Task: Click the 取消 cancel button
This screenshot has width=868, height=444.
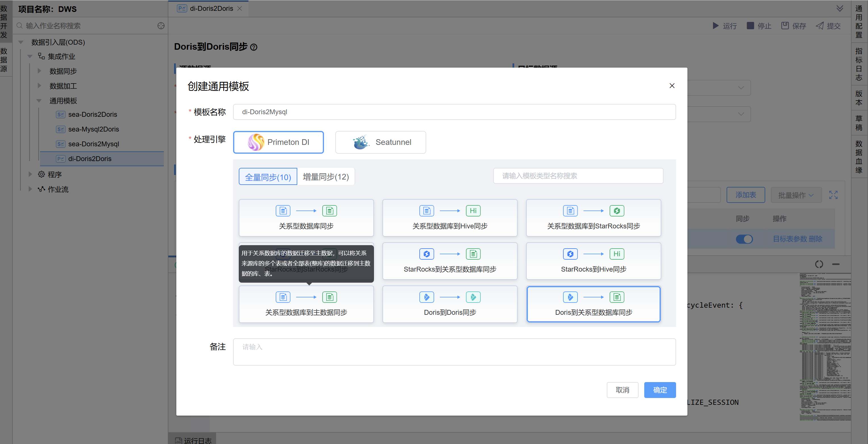Action: (x=622, y=390)
